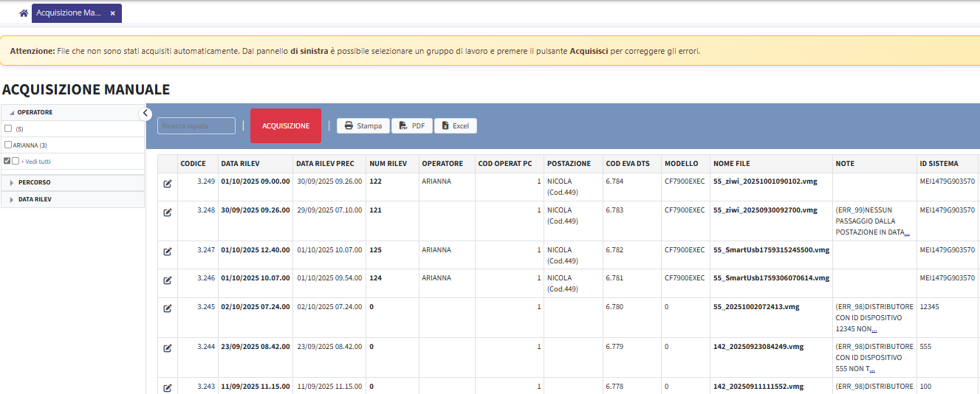Screen dimensions: 980x394
Task: Select file name 142_20250911111552.vmg
Action: coord(758,386)
